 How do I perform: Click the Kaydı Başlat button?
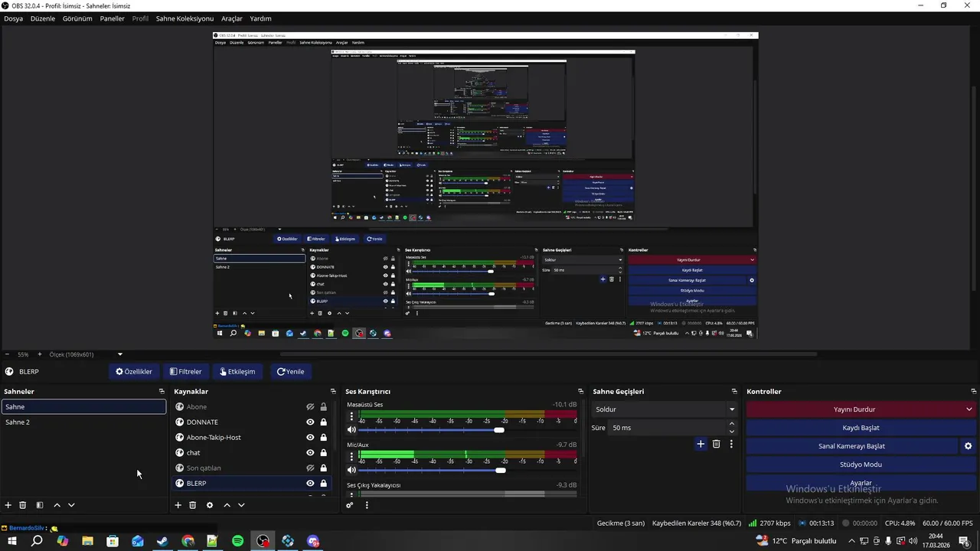click(861, 428)
